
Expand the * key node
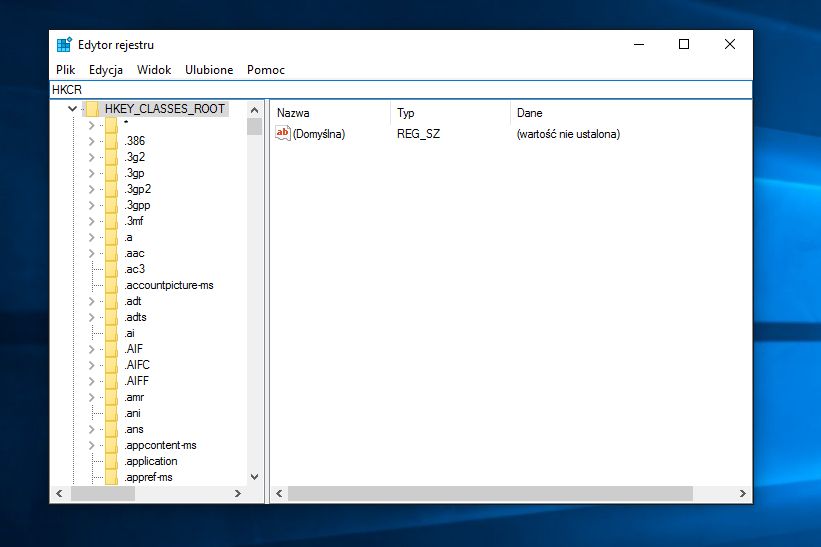click(92, 125)
